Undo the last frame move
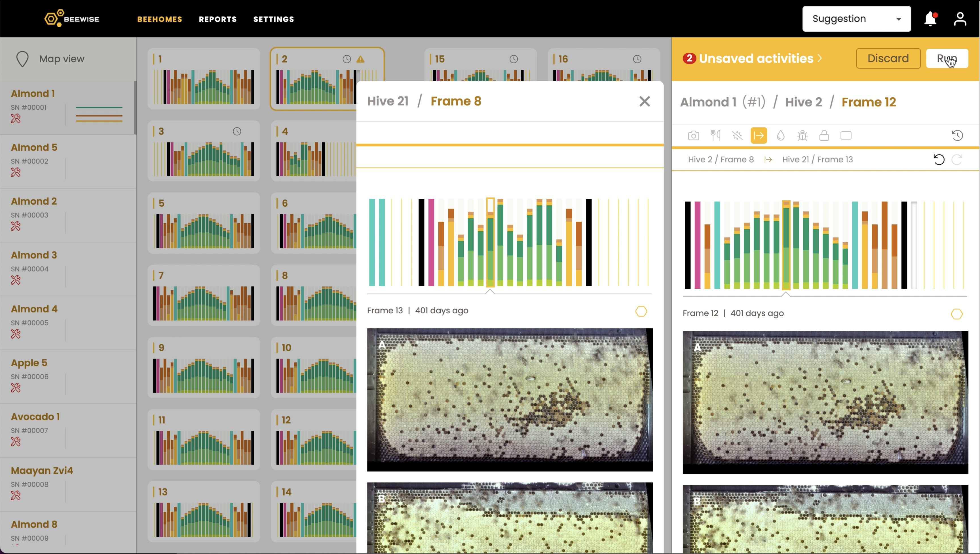Image resolution: width=980 pixels, height=554 pixels. 939,160
